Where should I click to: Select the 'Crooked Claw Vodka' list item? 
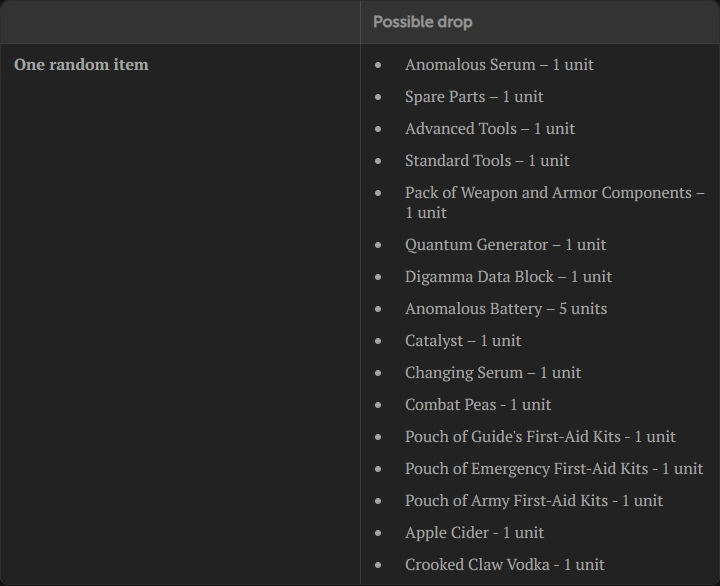pyautogui.click(x=504, y=565)
